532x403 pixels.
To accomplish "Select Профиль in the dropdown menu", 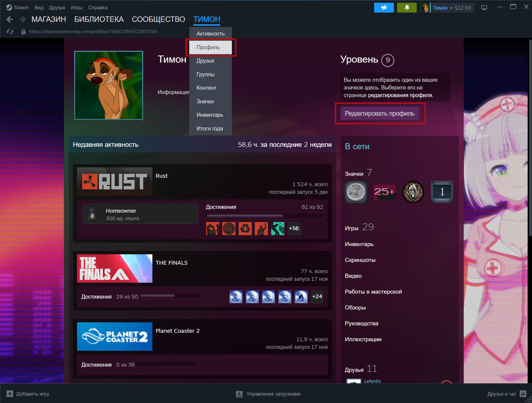I will point(211,47).
